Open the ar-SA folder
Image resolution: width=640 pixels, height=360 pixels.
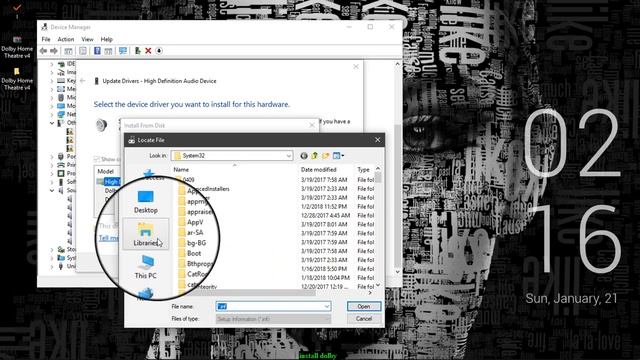click(191, 232)
